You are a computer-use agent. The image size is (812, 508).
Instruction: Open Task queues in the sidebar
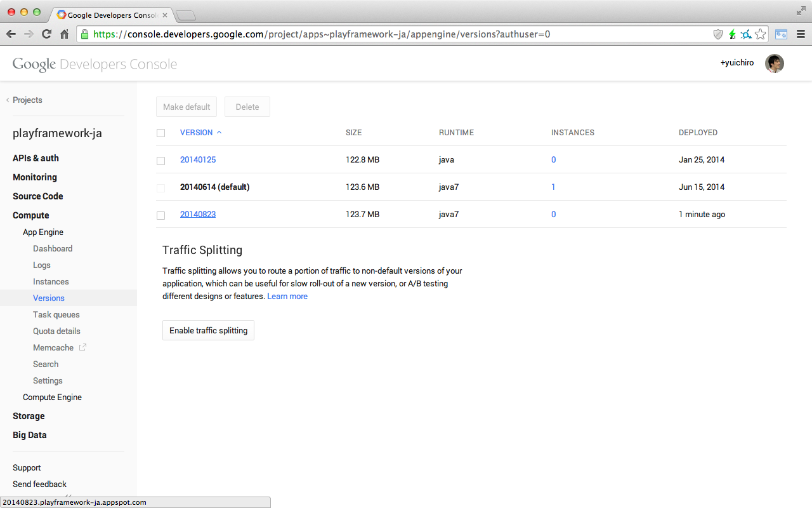point(56,315)
